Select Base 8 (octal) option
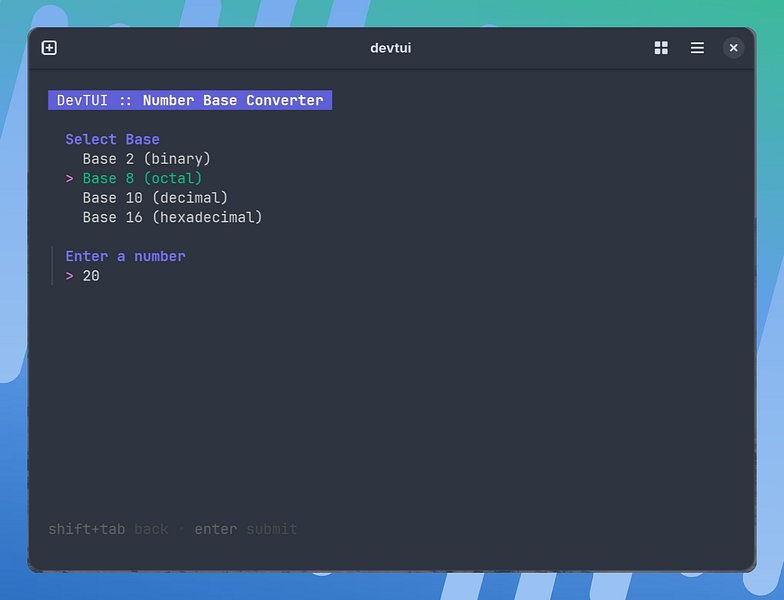Screen dimensions: 784x600 (x=142, y=178)
